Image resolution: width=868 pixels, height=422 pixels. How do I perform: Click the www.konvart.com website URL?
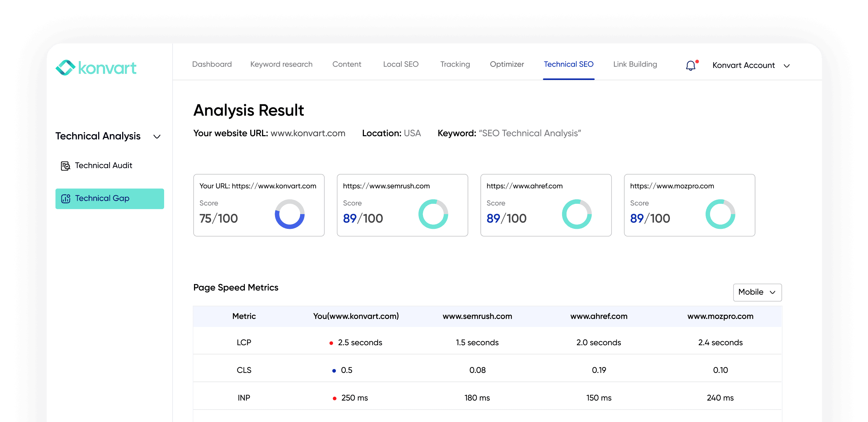307,133
